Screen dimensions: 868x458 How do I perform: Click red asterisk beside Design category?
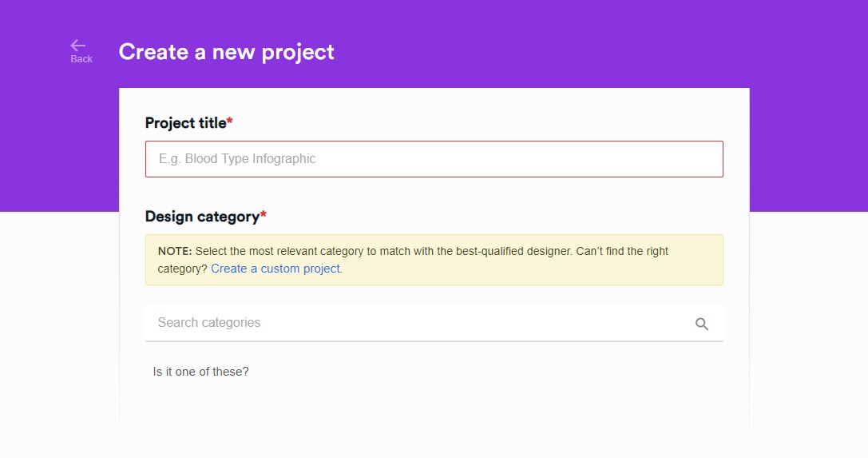click(264, 215)
